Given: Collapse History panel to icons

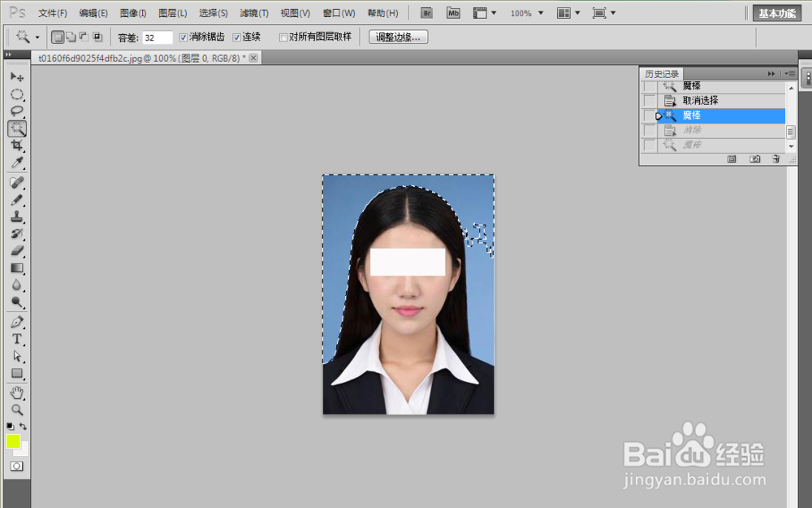Looking at the screenshot, I should pos(771,74).
